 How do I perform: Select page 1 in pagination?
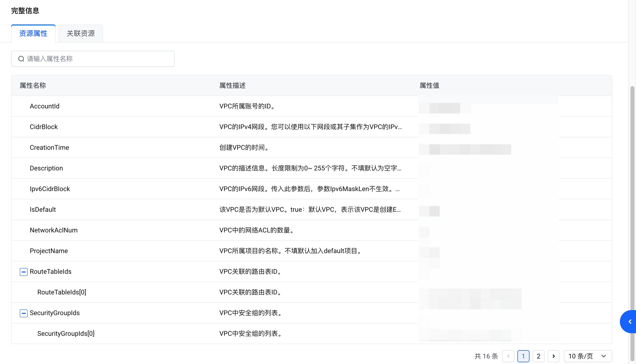[x=523, y=356]
